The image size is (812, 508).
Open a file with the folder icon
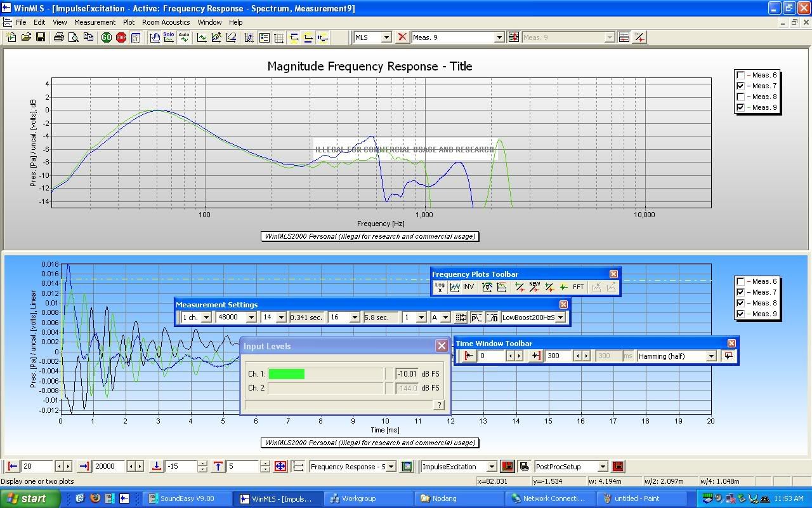click(26, 37)
